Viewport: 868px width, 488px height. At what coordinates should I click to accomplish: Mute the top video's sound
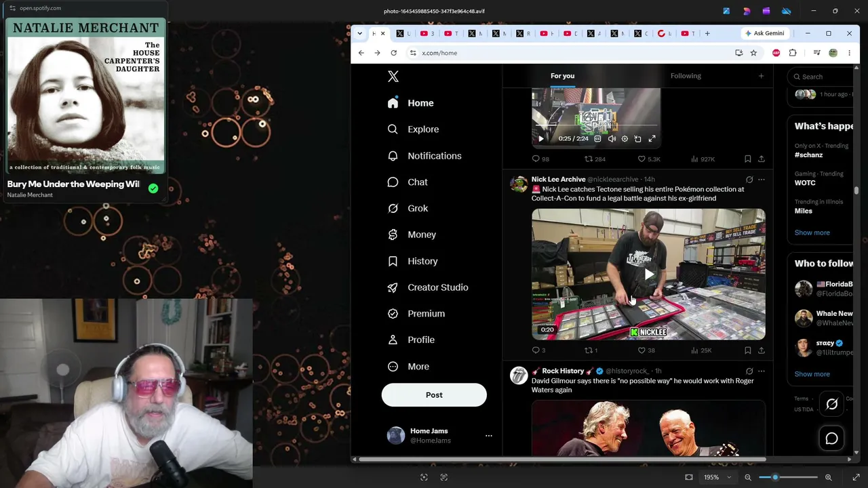[612, 139]
